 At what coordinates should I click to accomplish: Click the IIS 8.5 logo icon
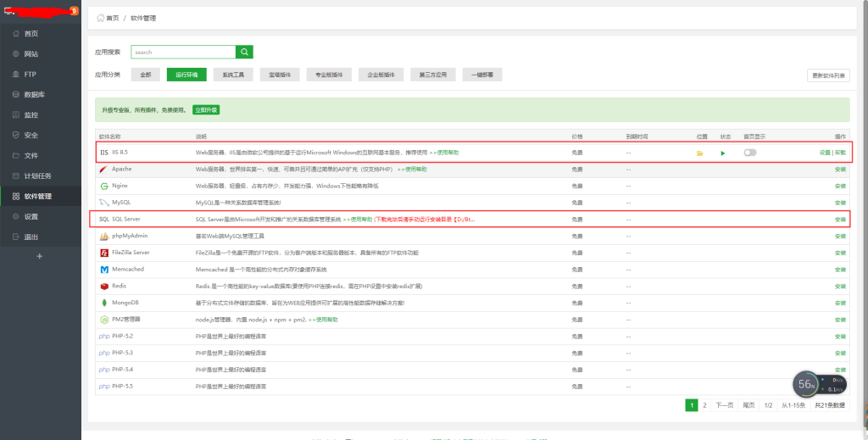[x=104, y=153]
